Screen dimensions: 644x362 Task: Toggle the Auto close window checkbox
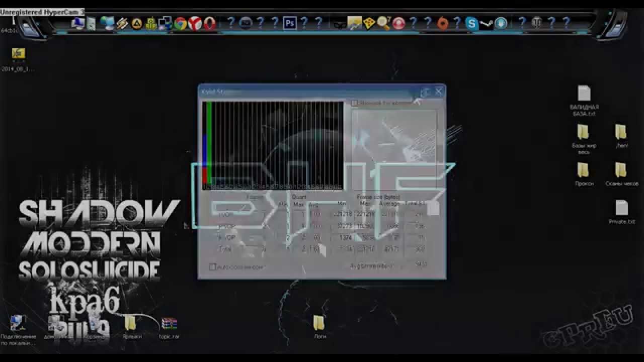pos(212,267)
